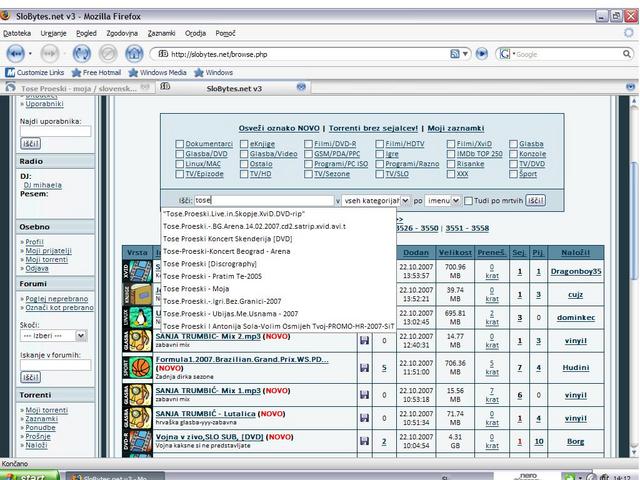Go to the home page button
The image size is (640, 480).
click(x=134, y=53)
